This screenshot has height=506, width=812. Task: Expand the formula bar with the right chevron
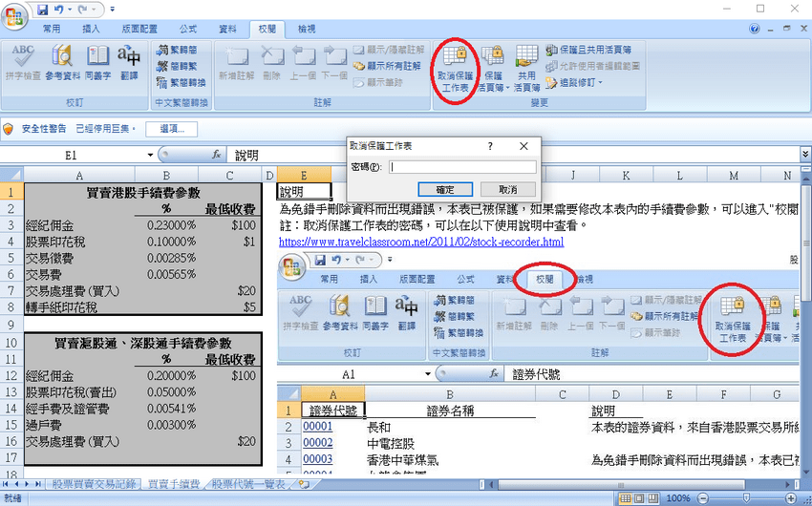point(805,154)
